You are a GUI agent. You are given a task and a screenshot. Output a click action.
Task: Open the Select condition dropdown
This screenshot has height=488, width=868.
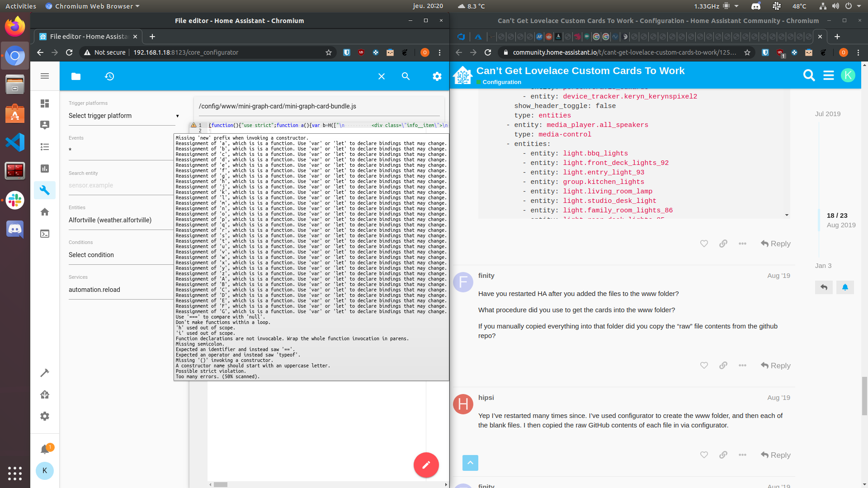point(121,255)
